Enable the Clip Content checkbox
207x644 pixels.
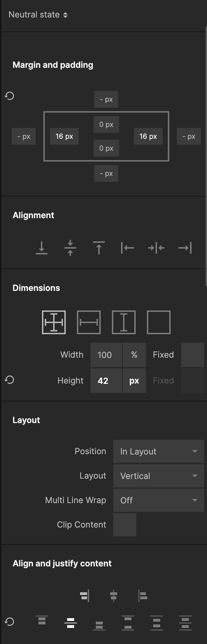tap(125, 525)
